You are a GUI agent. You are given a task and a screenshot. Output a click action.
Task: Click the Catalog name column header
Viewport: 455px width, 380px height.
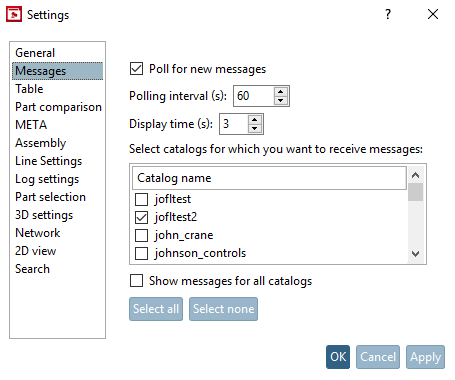[269, 178]
